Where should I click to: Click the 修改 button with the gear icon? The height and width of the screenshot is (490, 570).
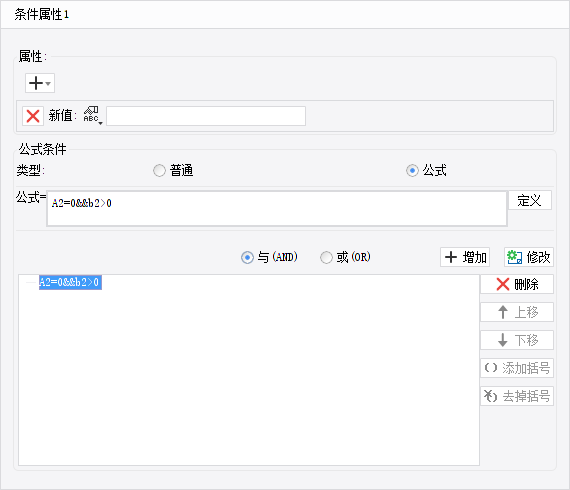pyautogui.click(x=529, y=257)
